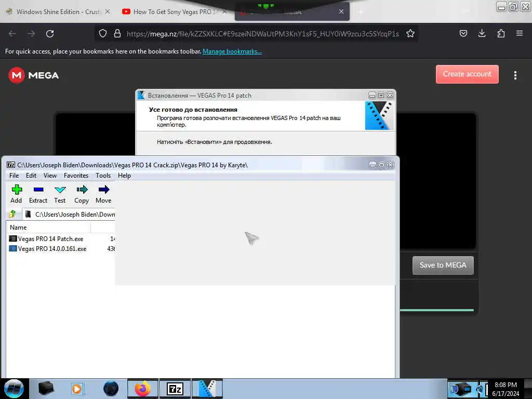
Task: Open Firefox from the taskbar
Action: pos(143,389)
